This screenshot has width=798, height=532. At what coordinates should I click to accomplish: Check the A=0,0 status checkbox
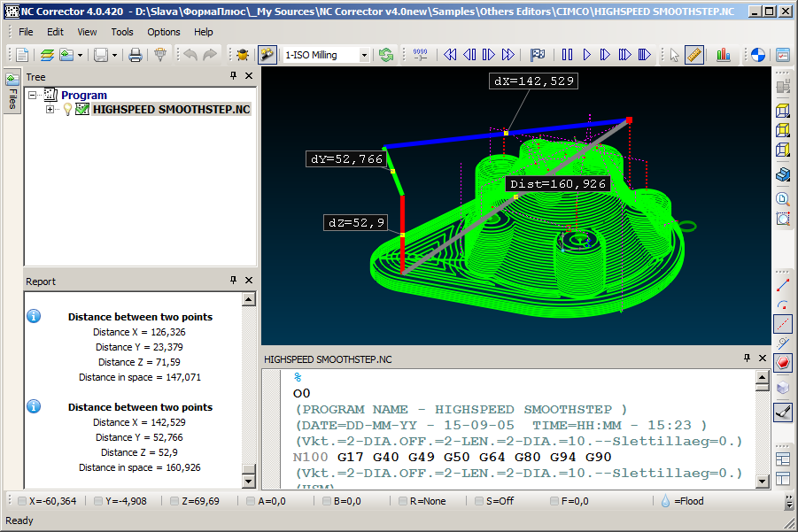click(251, 501)
